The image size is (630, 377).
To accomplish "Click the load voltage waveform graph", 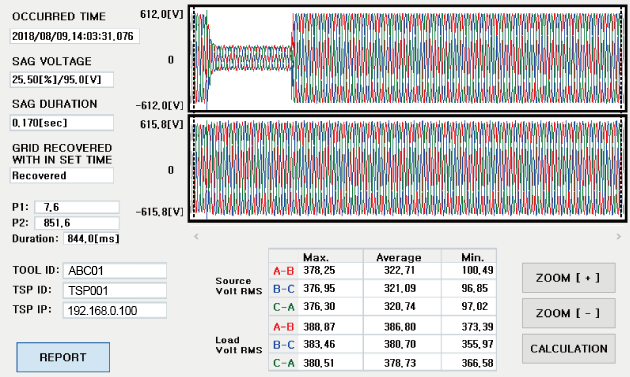I will [407, 169].
